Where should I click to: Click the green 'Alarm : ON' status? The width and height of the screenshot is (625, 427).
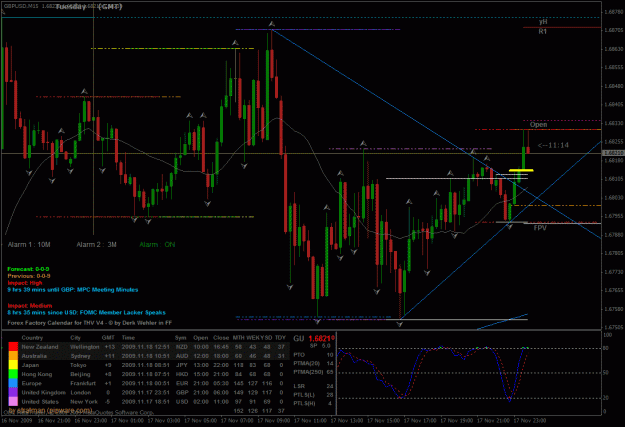point(157,244)
